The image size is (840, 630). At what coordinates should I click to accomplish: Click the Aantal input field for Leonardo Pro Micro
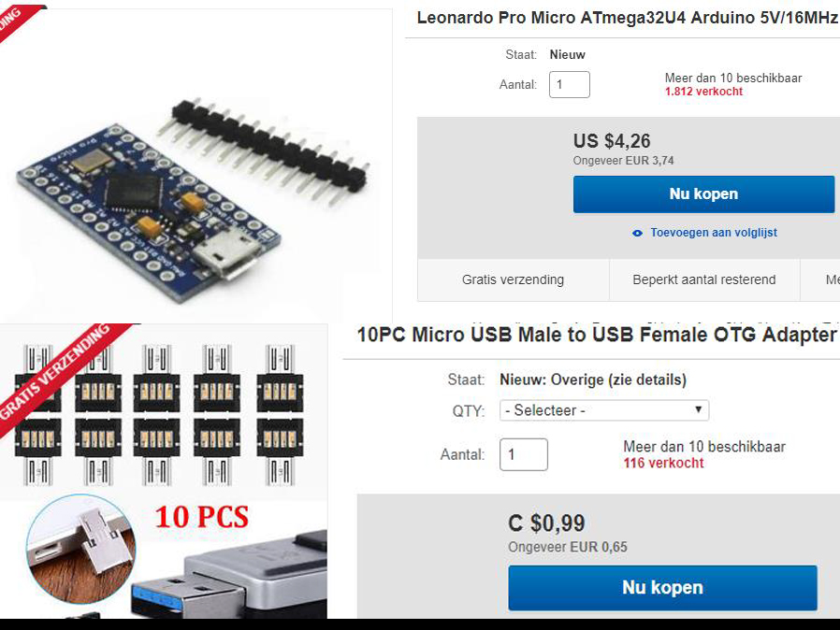(x=569, y=84)
